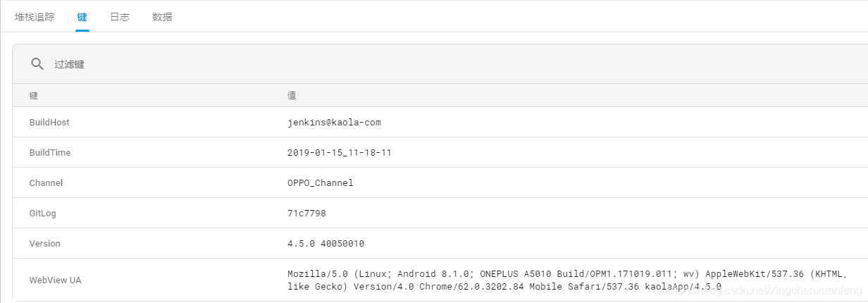Select the Channel key row

pyautogui.click(x=46, y=183)
